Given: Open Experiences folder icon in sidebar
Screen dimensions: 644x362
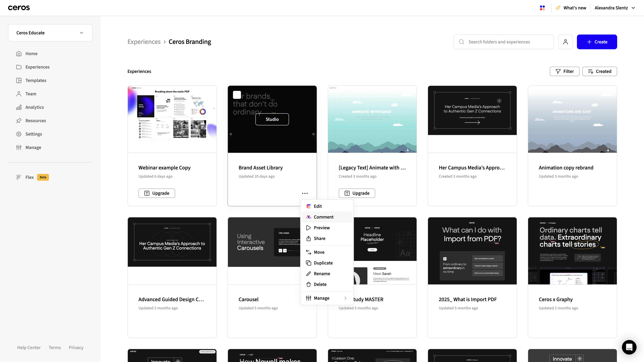Looking at the screenshot, I should point(19,67).
